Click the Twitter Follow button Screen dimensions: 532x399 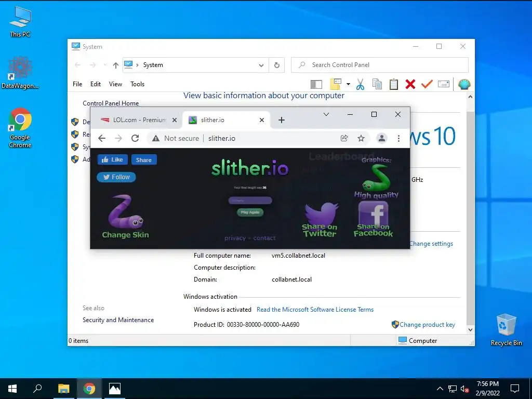[x=116, y=177]
